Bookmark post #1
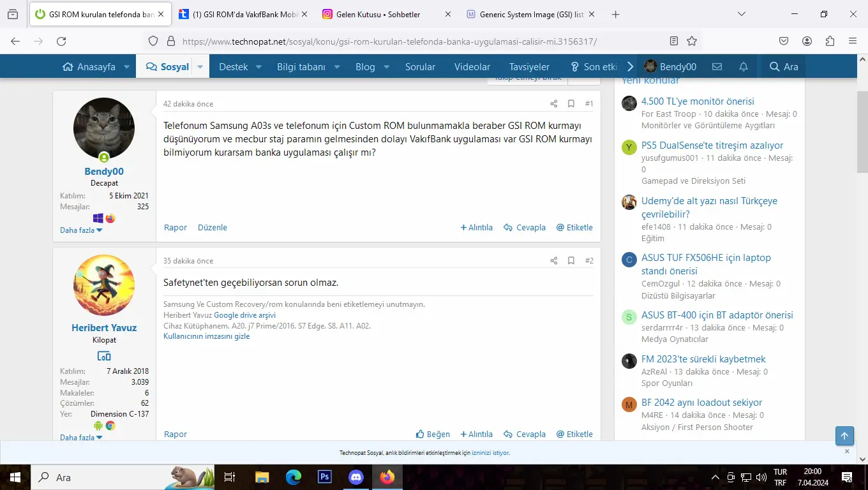Image resolution: width=868 pixels, height=490 pixels. click(571, 103)
